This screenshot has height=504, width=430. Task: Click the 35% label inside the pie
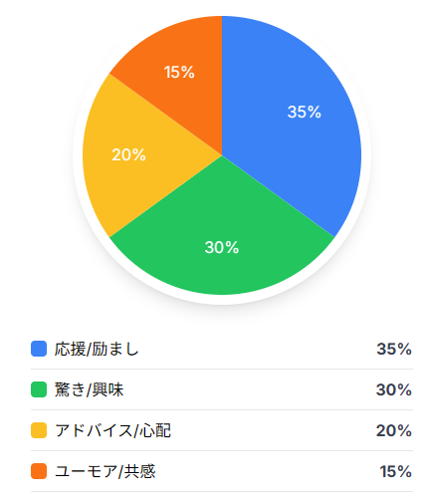(305, 112)
